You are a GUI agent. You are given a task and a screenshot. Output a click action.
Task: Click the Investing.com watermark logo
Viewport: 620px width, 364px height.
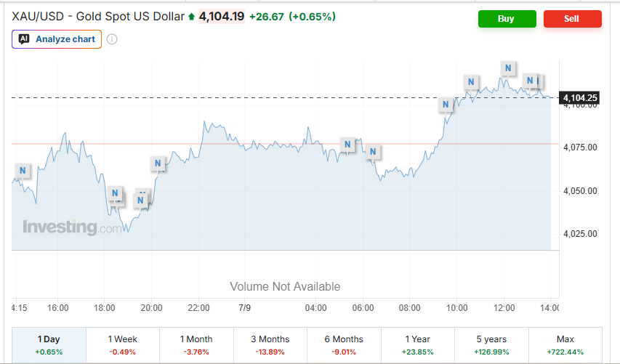(x=73, y=227)
